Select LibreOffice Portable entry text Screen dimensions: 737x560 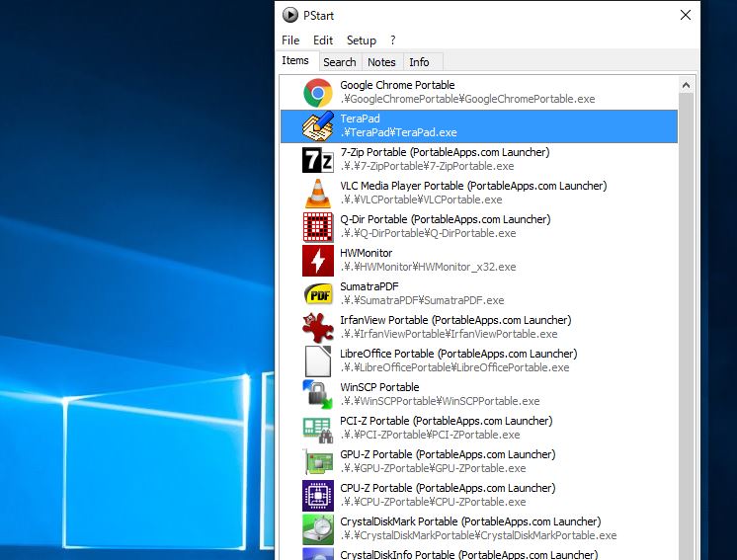[x=458, y=354]
